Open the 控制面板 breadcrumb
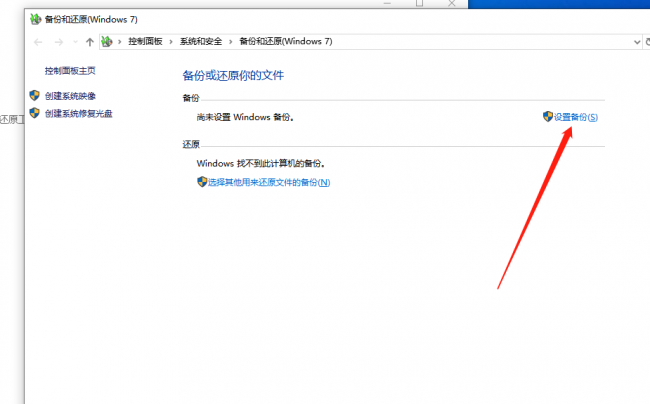 [x=145, y=41]
